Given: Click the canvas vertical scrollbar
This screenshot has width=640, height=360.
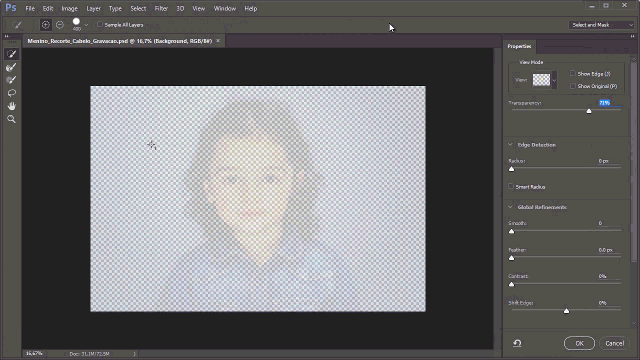Looking at the screenshot, I should (x=497, y=198).
